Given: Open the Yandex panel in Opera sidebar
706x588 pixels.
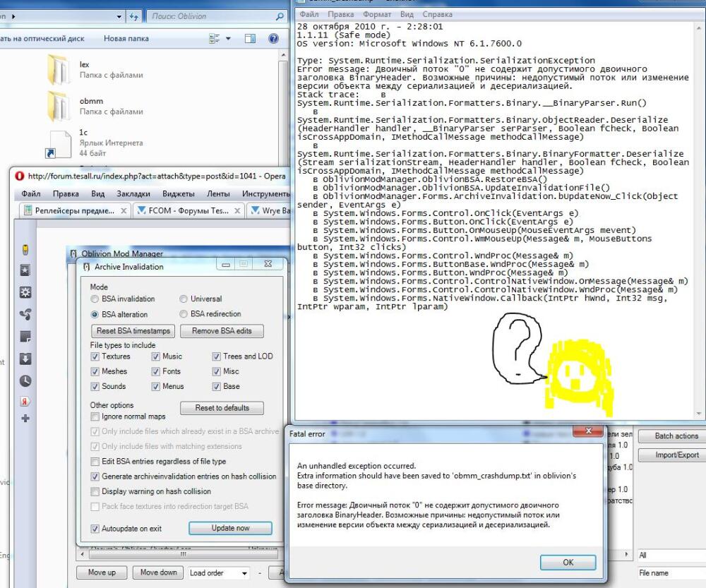Looking at the screenshot, I should tap(25, 401).
